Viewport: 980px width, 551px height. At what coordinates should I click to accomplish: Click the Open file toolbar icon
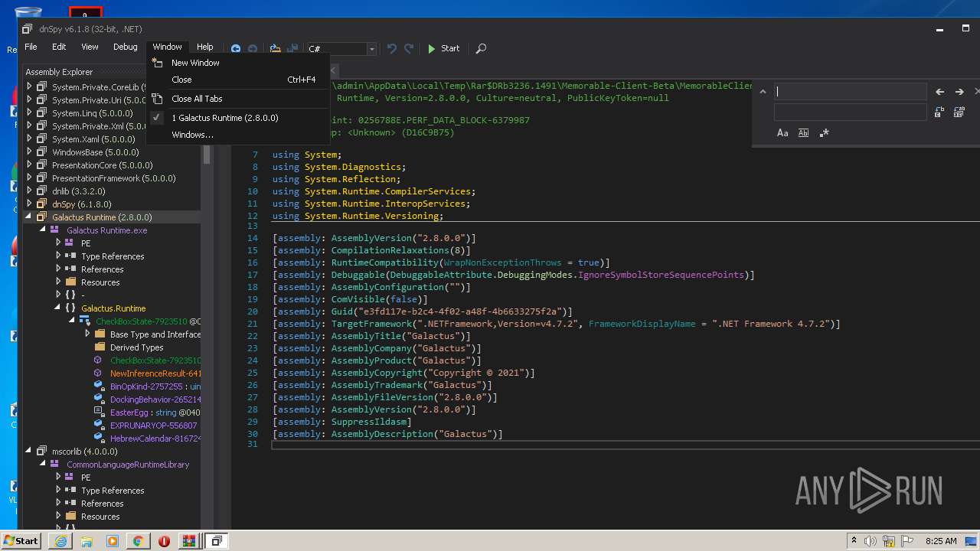tap(275, 48)
